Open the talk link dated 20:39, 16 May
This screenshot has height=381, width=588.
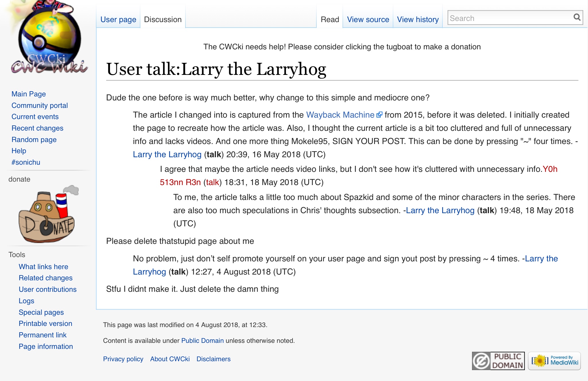coord(214,154)
